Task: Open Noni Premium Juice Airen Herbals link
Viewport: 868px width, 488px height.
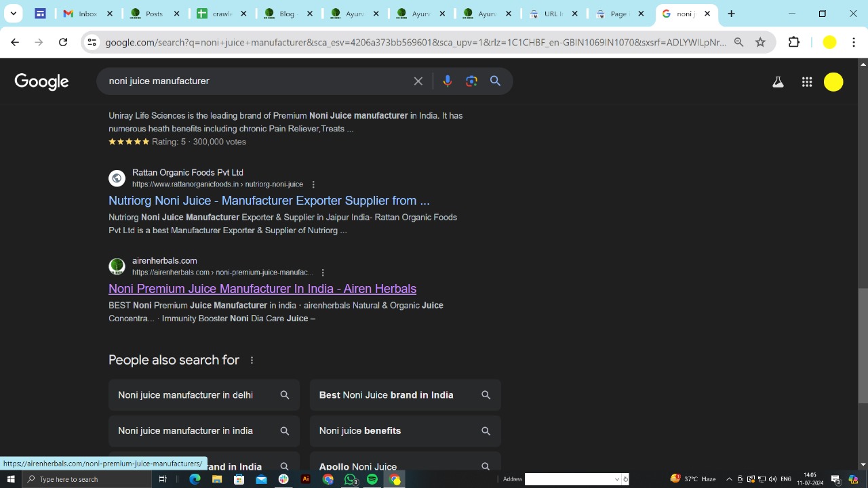Action: pos(262,289)
